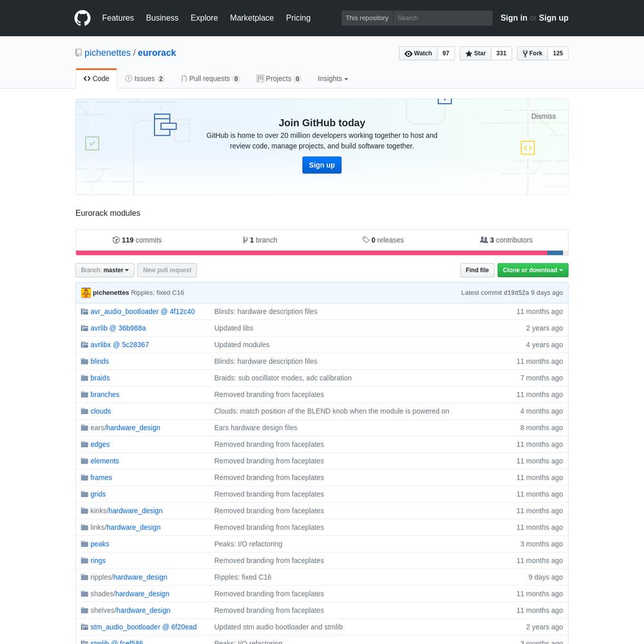Screen dimensions: 644x644
Task: Open the latest commit d19d52a
Action: point(516,293)
